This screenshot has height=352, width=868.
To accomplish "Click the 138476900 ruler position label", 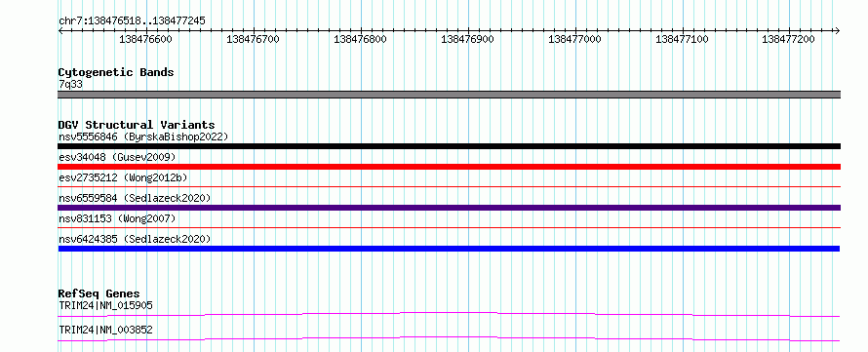I will (468, 39).
